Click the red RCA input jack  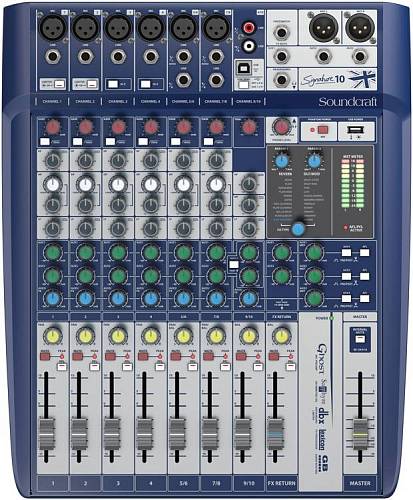pos(249,27)
